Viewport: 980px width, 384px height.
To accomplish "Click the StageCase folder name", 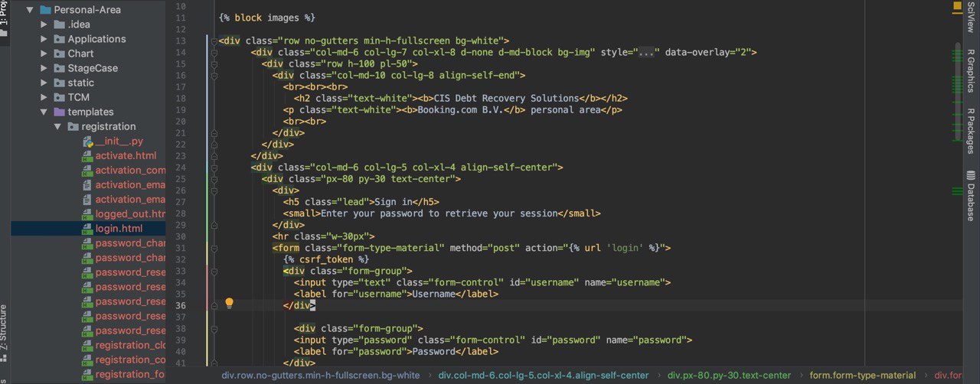I will (93, 68).
